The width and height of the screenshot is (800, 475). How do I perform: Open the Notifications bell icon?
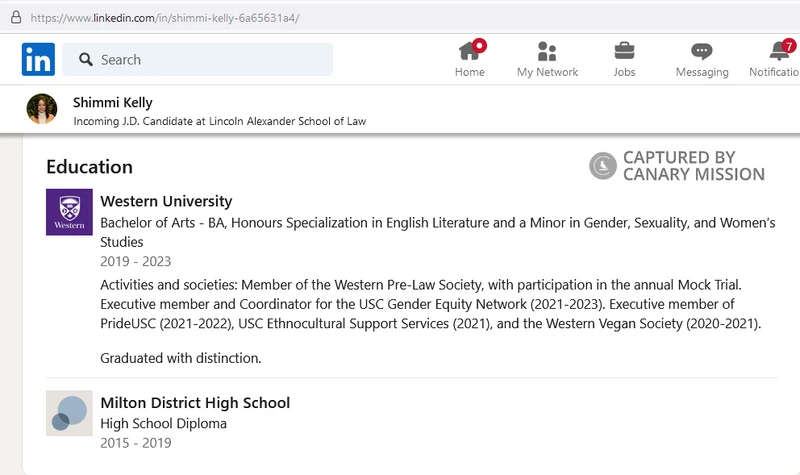point(780,50)
